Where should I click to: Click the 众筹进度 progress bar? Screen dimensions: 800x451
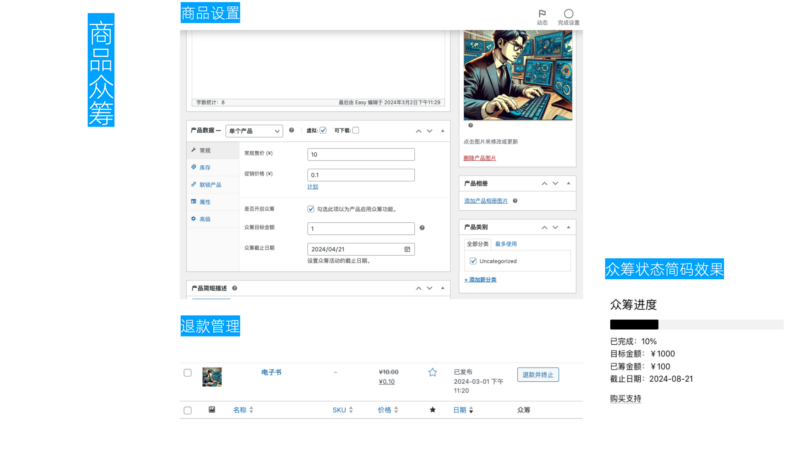[696, 324]
